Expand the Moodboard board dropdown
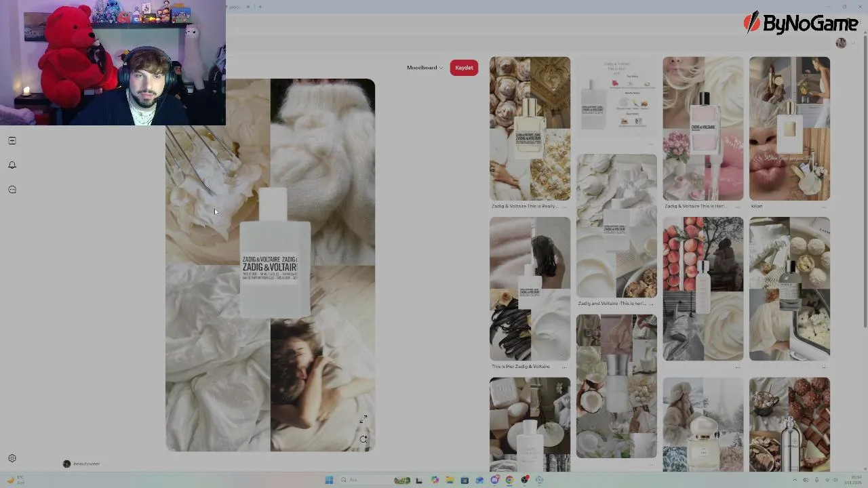The width and height of the screenshot is (868, 488). click(x=425, y=68)
